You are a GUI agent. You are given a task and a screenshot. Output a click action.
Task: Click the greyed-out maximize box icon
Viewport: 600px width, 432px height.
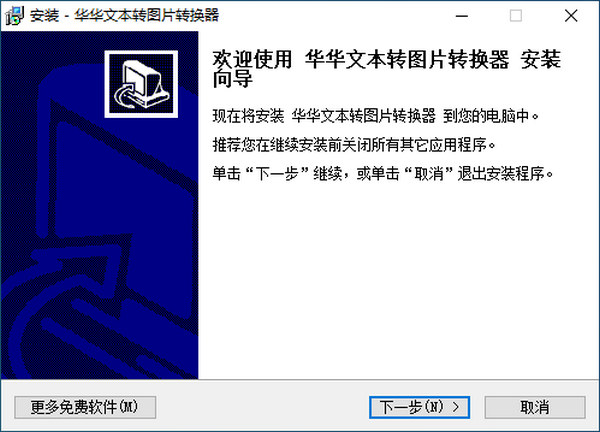pos(515,16)
